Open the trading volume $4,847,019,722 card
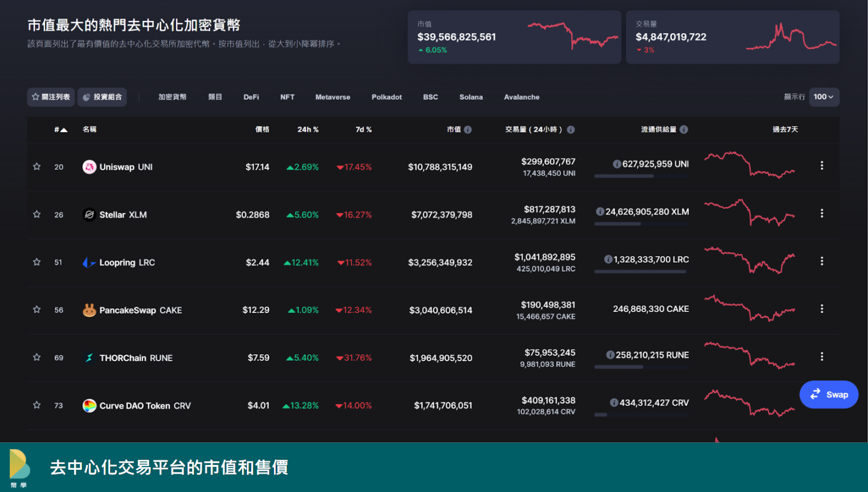 pos(733,37)
